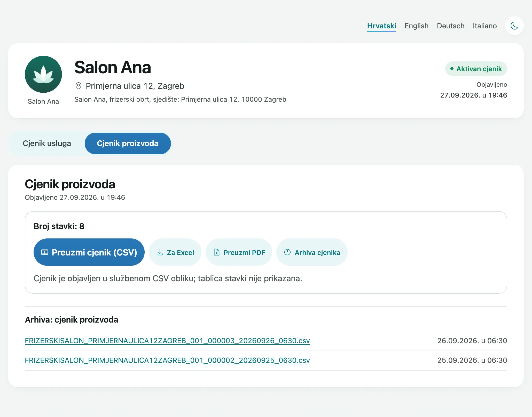The width and height of the screenshot is (532, 417).
Task: Select the Hrvatski language option
Action: tap(381, 26)
